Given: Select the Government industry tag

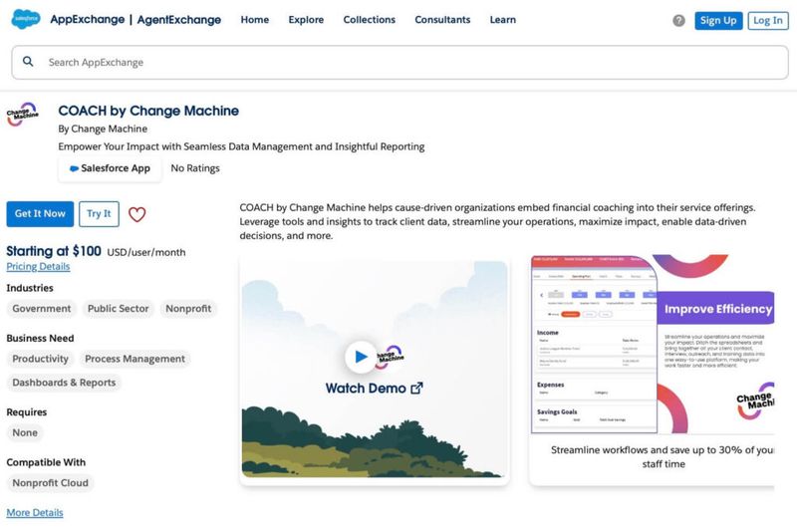Looking at the screenshot, I should [x=42, y=309].
